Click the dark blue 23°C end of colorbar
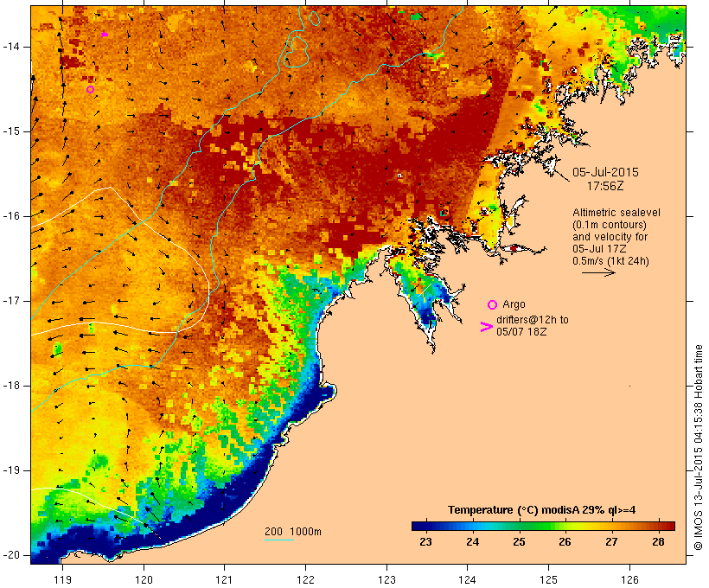The height and width of the screenshot is (588, 709). tap(418, 526)
